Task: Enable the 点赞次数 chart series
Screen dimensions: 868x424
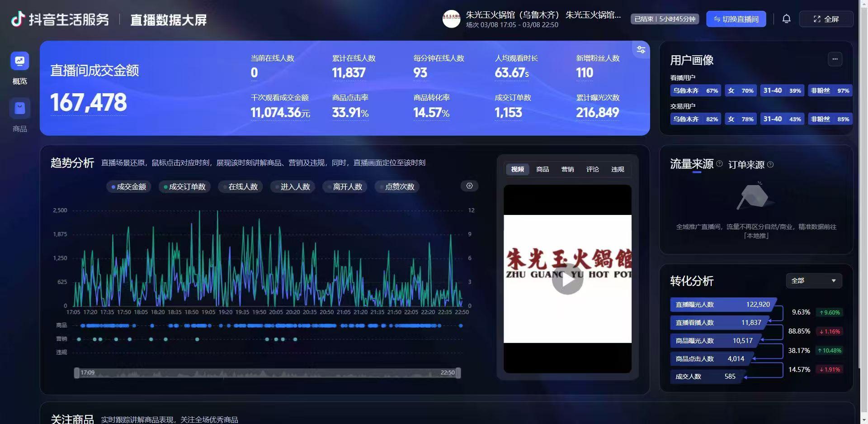Action: click(397, 187)
